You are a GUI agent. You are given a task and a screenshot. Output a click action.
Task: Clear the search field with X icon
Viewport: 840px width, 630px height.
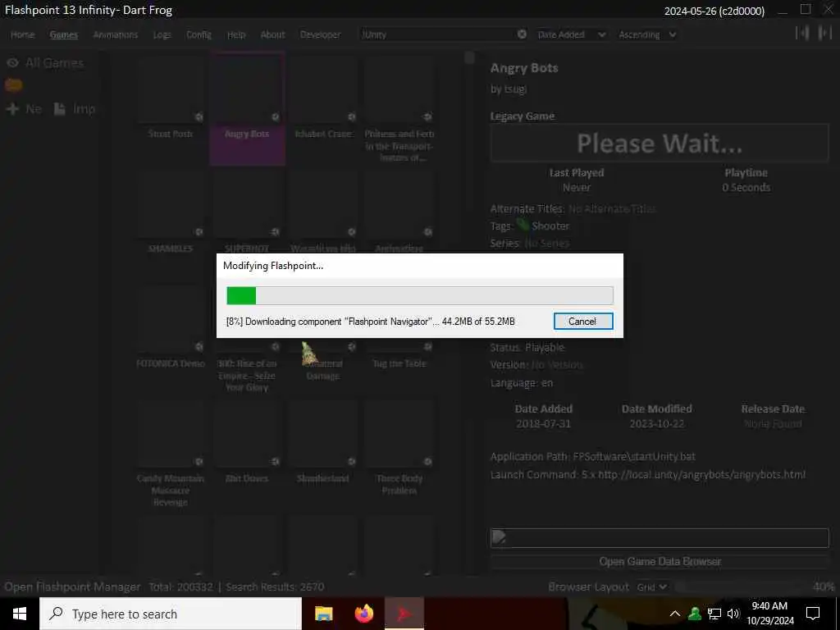coord(522,34)
